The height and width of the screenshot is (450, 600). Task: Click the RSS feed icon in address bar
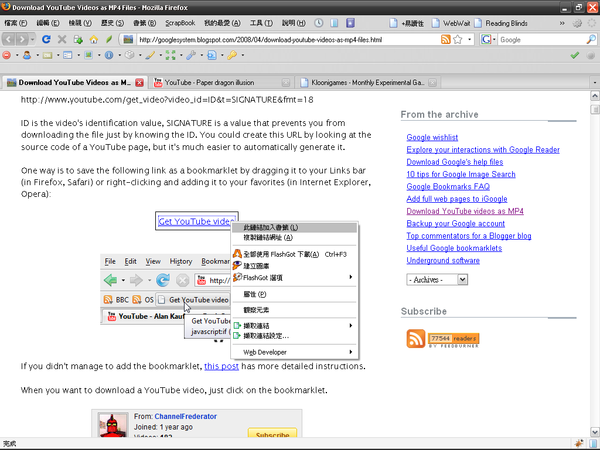point(445,39)
